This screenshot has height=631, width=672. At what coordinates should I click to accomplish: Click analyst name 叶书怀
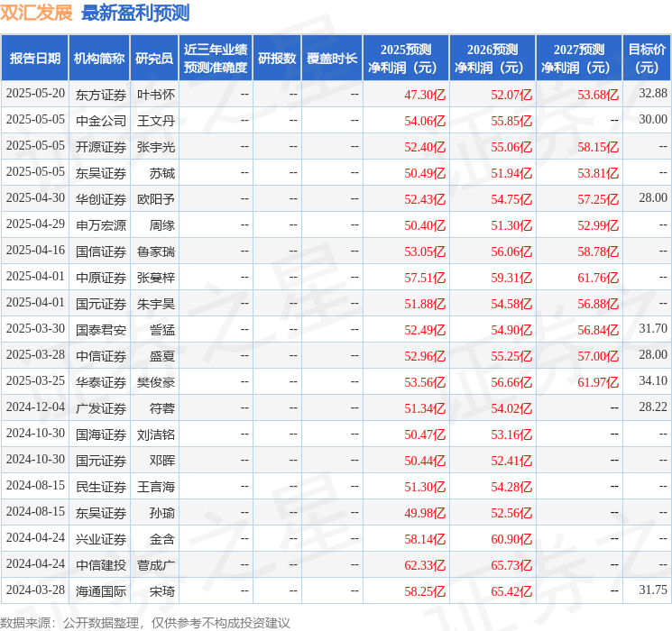click(155, 95)
